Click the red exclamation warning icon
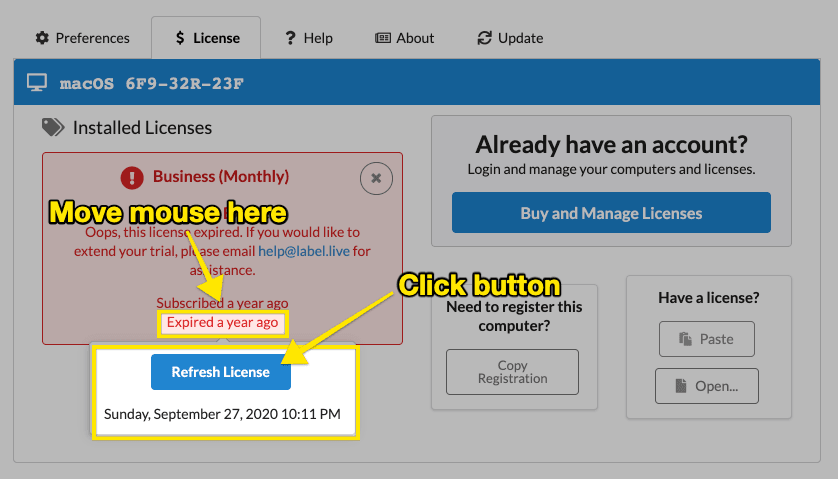This screenshot has height=479, width=838. tap(132, 177)
